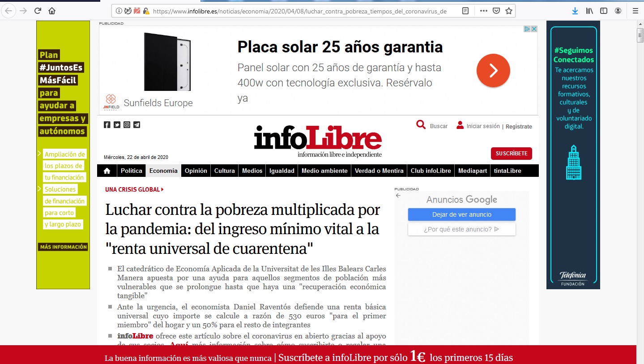The height and width of the screenshot is (364, 644).
Task: Click the red Buscar magnifier icon
Action: 421,125
